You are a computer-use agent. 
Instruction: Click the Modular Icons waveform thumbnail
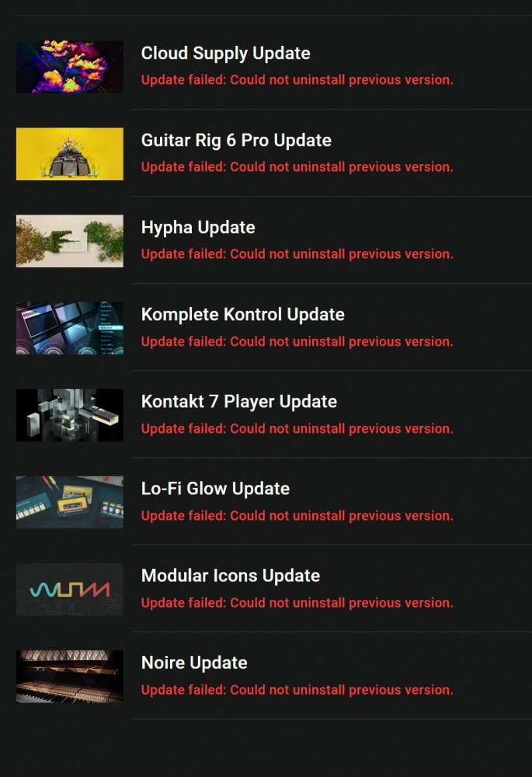click(69, 589)
